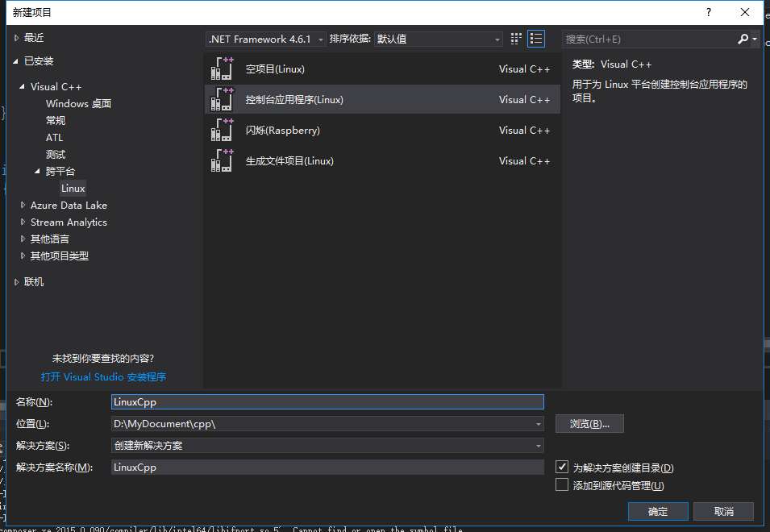The width and height of the screenshot is (770, 532).
Task: Click the 生成文件项目(Linux) template icon
Action: [222, 160]
